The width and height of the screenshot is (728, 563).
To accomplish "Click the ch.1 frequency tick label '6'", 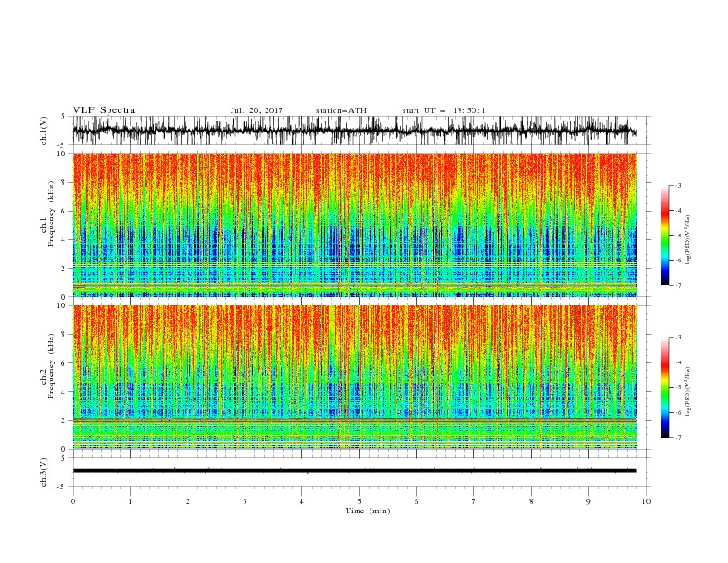I will coord(64,211).
